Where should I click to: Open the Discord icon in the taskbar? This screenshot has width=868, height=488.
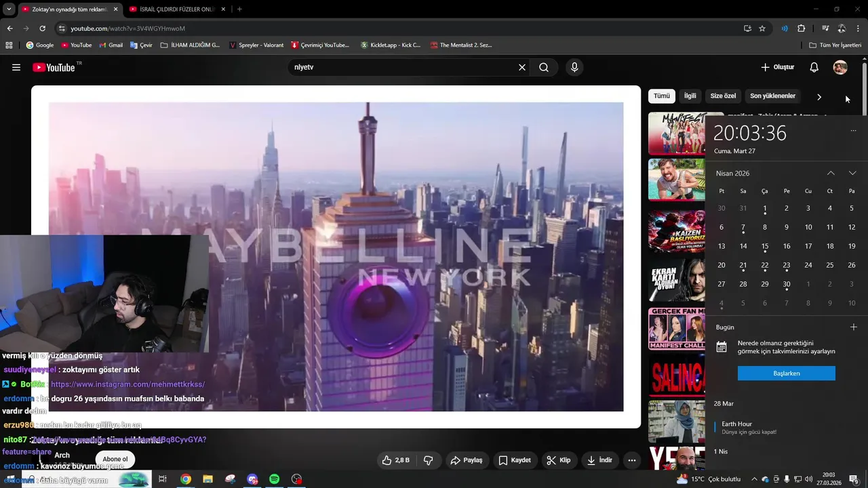pos(252,479)
